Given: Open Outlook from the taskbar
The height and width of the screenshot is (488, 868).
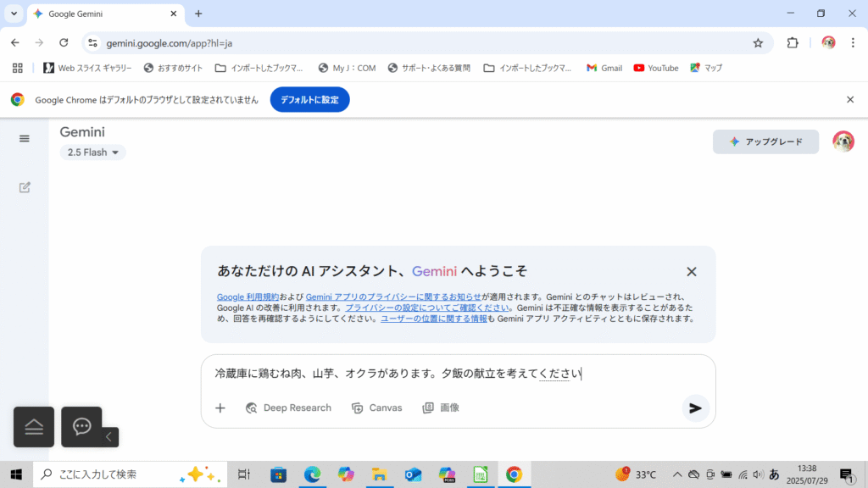Looking at the screenshot, I should tap(413, 474).
